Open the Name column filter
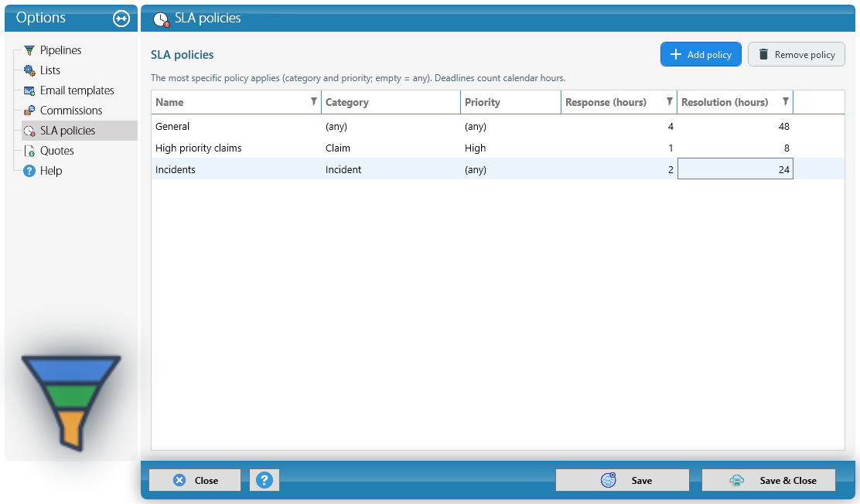The image size is (860, 504). pyautogui.click(x=314, y=101)
